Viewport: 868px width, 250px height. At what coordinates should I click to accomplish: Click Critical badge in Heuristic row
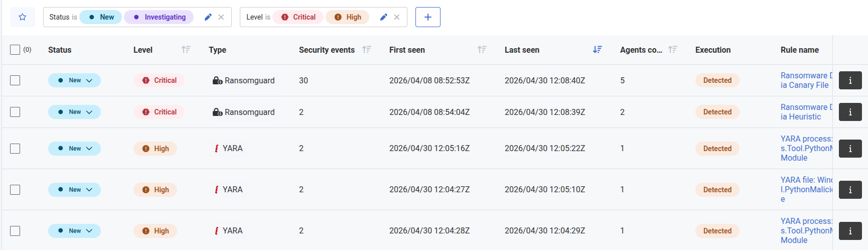[159, 112]
